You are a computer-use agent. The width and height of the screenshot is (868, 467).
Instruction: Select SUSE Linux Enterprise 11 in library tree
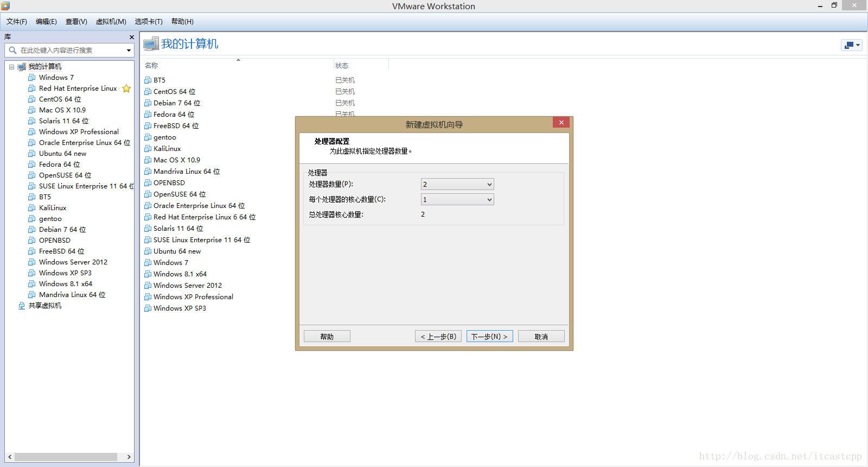(86, 186)
